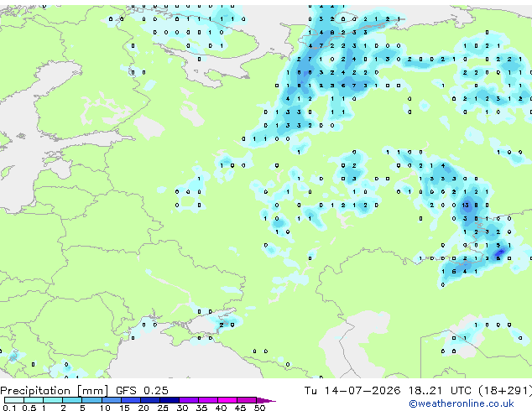Click the legend label '0.1'
This screenshot has height=411, width=532.
coord(9,408)
